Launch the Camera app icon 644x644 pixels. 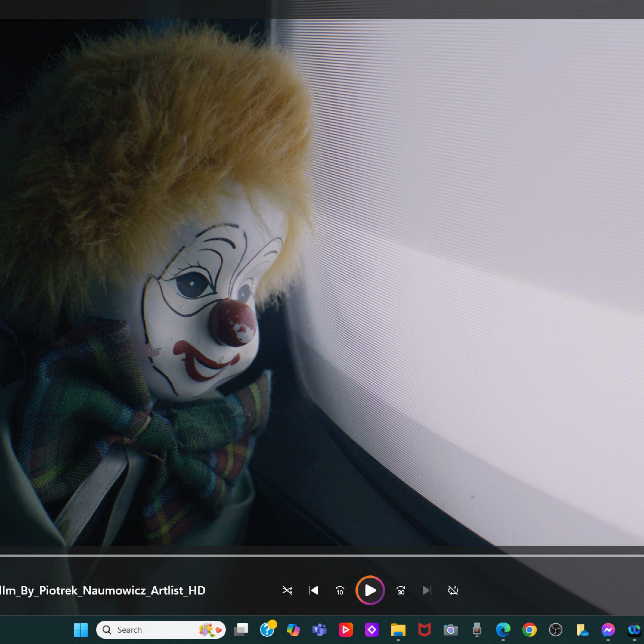click(x=451, y=630)
